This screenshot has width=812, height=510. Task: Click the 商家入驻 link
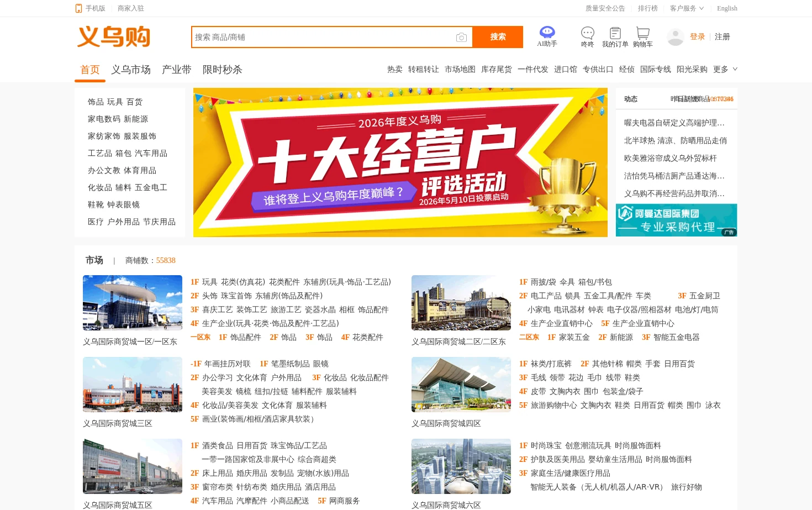(x=131, y=8)
